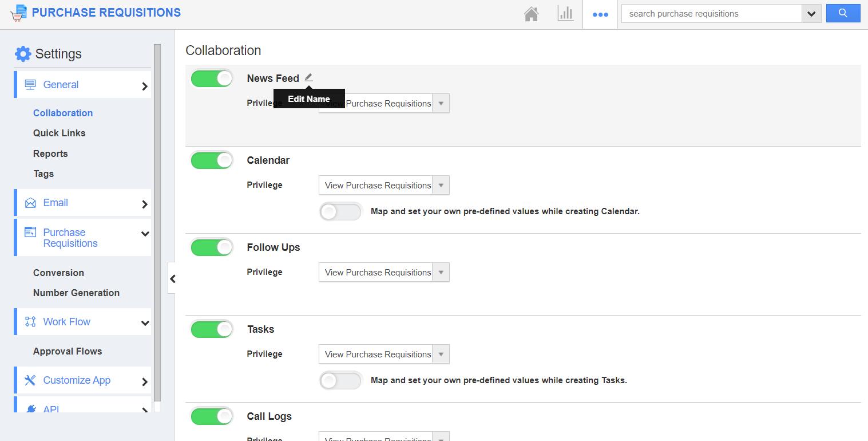Open the reports bar chart icon
The width and height of the screenshot is (868, 441).
click(x=565, y=14)
